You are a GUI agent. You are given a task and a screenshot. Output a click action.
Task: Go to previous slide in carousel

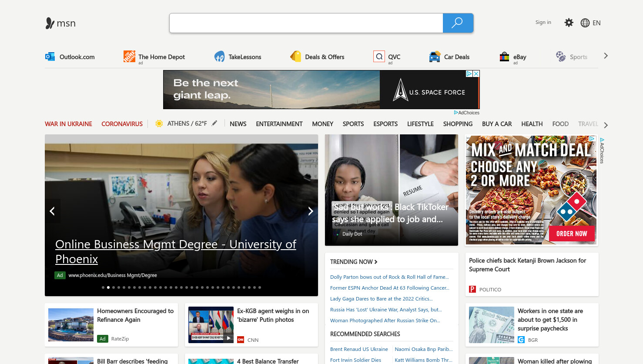click(x=52, y=211)
